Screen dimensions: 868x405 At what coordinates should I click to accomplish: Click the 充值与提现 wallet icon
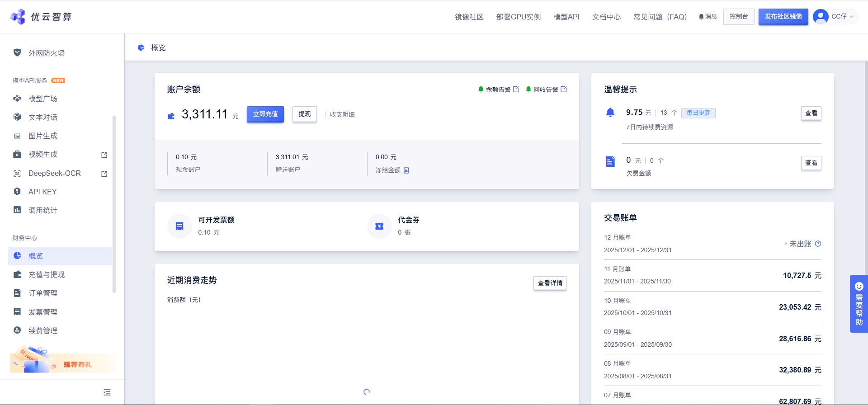(17, 274)
